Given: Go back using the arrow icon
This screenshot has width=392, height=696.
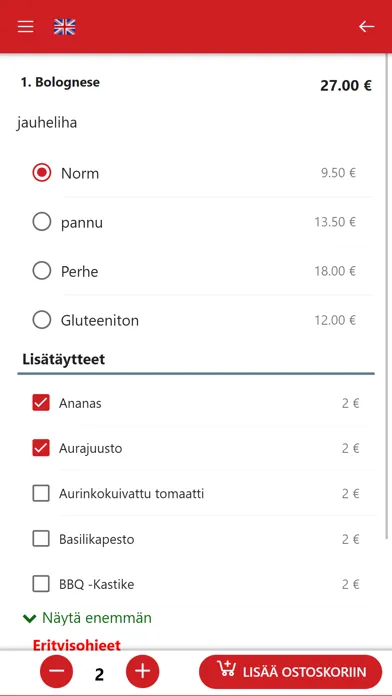Looking at the screenshot, I should click(x=366, y=27).
